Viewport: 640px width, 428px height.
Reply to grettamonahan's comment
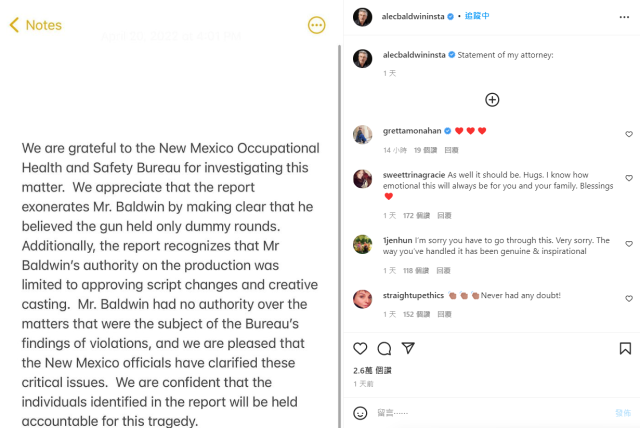pyautogui.click(x=451, y=150)
